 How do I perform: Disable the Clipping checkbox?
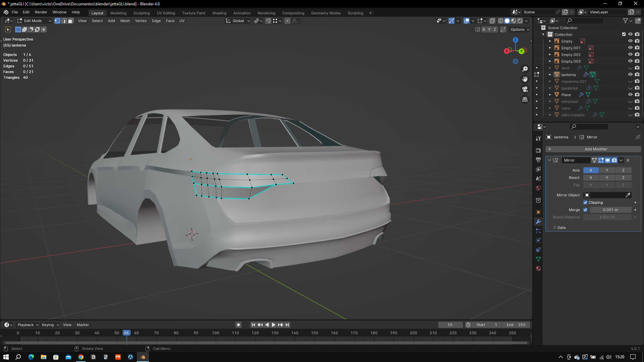click(585, 202)
